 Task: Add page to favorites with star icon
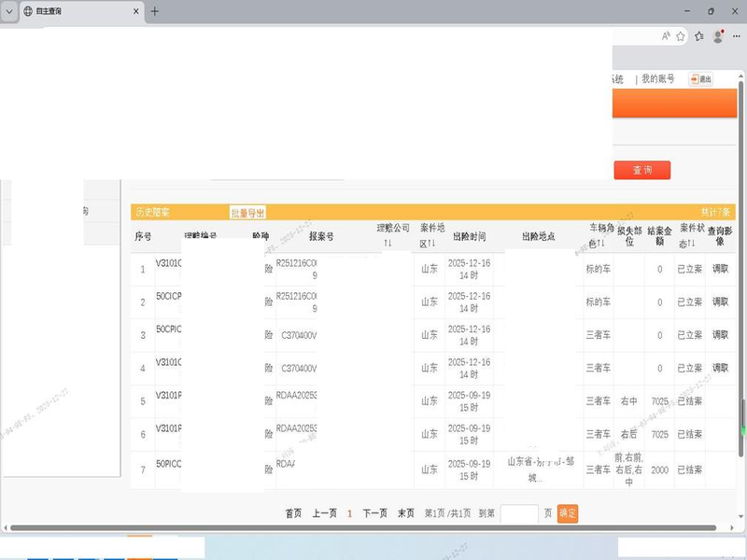click(681, 35)
